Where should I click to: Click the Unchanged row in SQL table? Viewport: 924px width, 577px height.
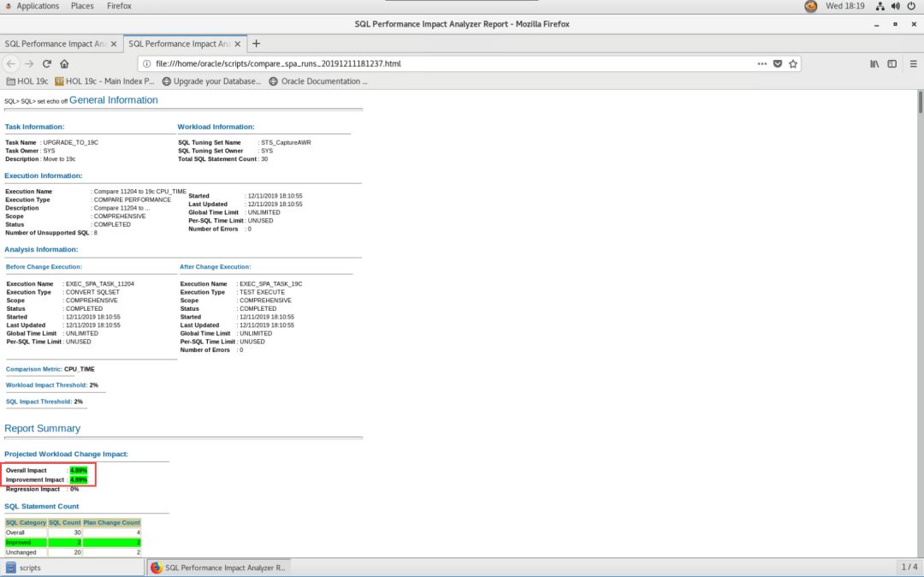coord(73,552)
